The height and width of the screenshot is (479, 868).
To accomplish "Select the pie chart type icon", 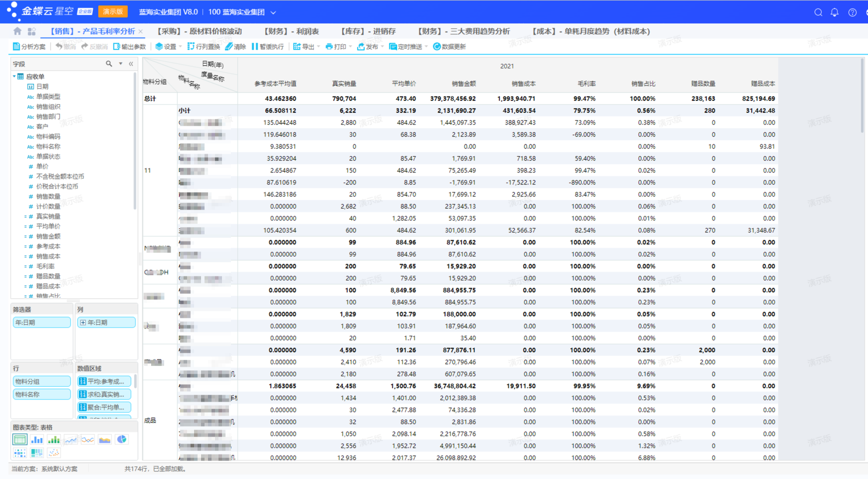I will tap(122, 440).
